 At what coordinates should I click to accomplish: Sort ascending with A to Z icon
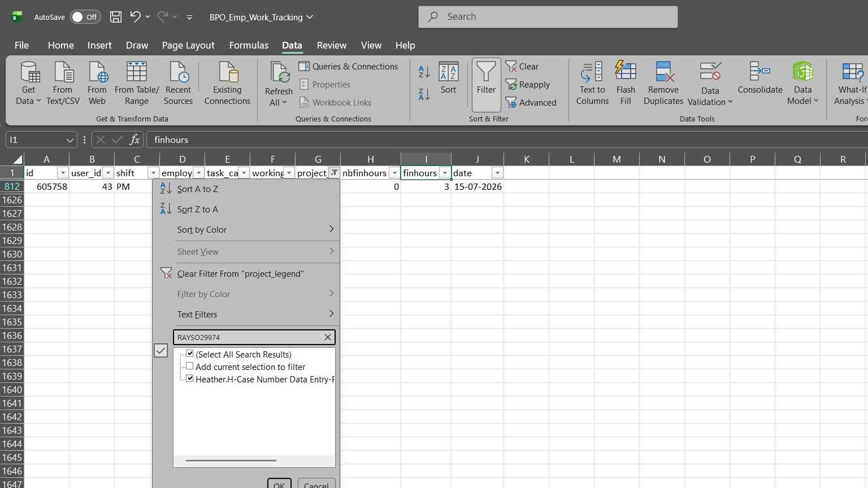point(424,72)
